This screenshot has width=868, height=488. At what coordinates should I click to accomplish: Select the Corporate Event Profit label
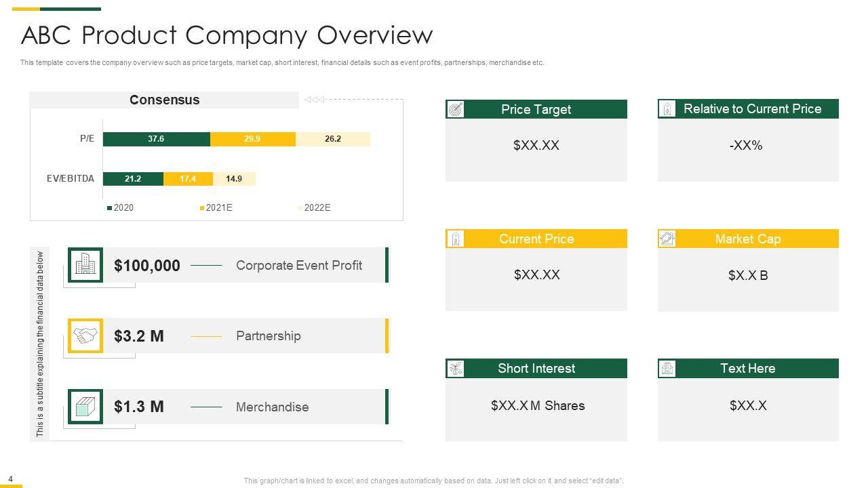(299, 266)
